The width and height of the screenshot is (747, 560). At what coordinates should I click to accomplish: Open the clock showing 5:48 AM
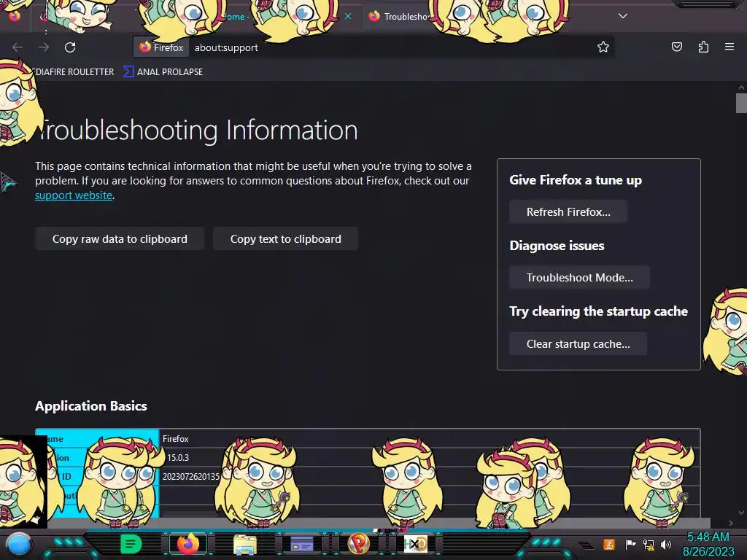708,544
